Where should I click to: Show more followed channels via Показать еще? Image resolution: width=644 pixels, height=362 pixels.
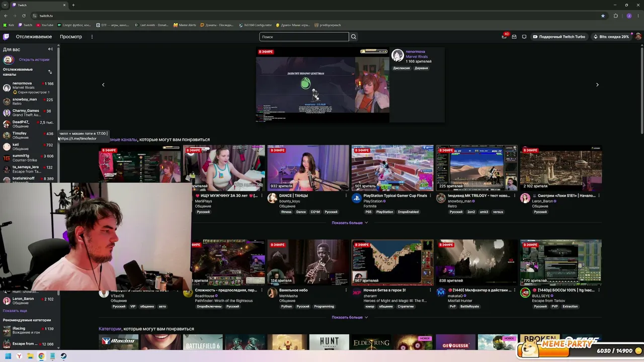(15, 311)
